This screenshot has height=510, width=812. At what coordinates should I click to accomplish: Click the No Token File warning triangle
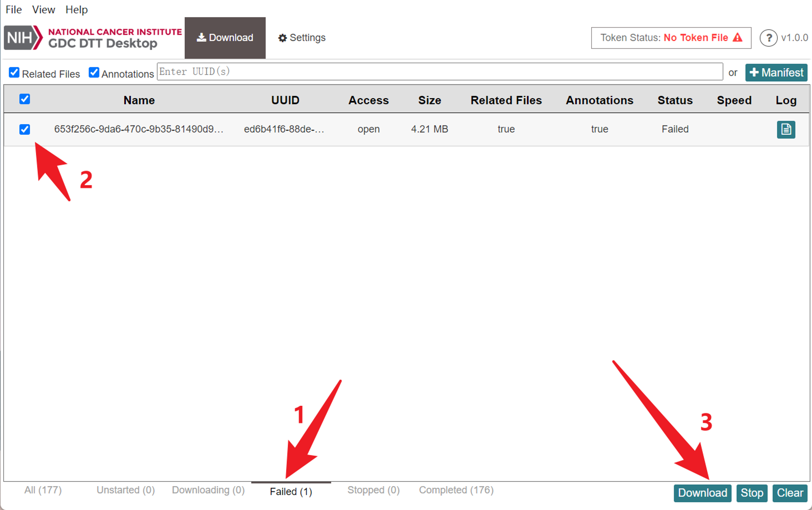tap(738, 38)
